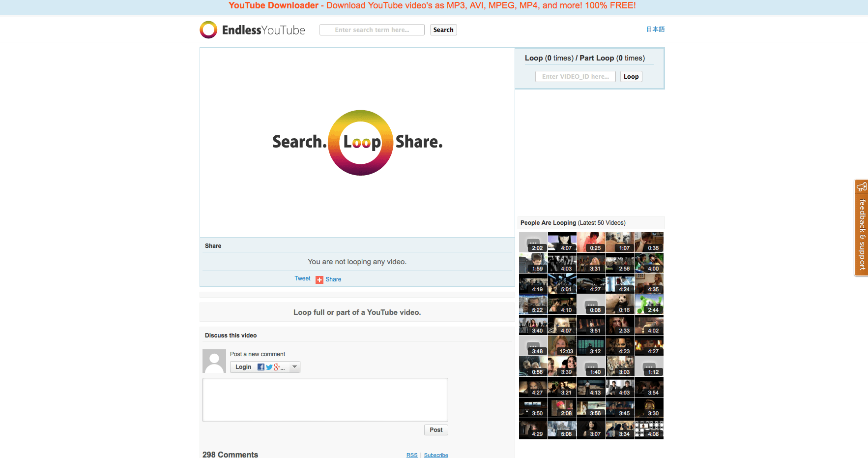Open the video thumbnail labeled 5:01
Screen dimensions: 868x458
click(562, 283)
